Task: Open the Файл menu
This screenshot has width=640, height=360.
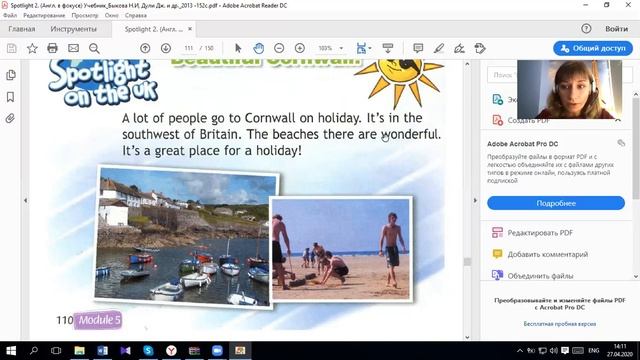Action: [10, 15]
